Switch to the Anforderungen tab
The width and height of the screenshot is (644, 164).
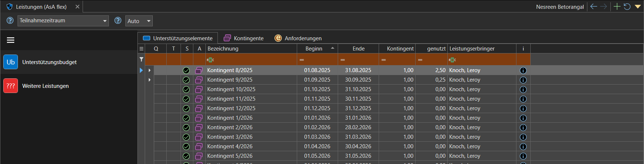298,38
